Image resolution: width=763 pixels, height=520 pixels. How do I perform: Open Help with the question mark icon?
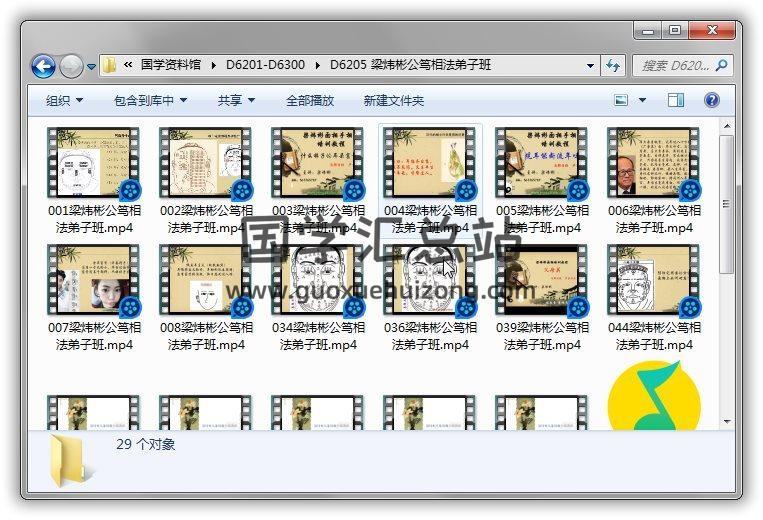tap(711, 100)
